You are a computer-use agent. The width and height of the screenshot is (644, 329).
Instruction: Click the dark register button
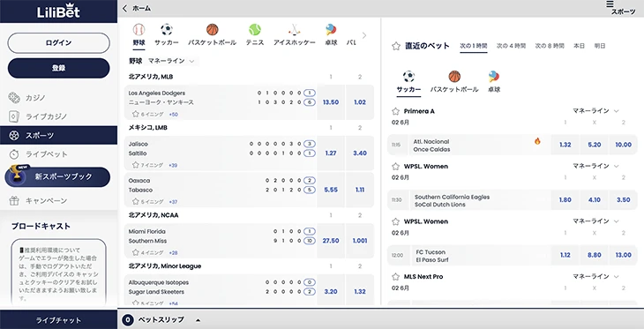point(59,68)
